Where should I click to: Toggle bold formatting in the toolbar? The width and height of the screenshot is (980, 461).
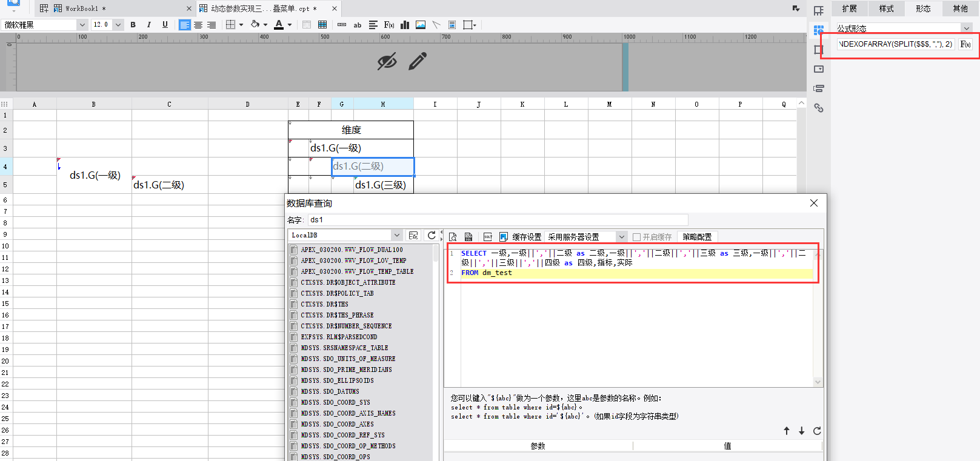coord(133,25)
